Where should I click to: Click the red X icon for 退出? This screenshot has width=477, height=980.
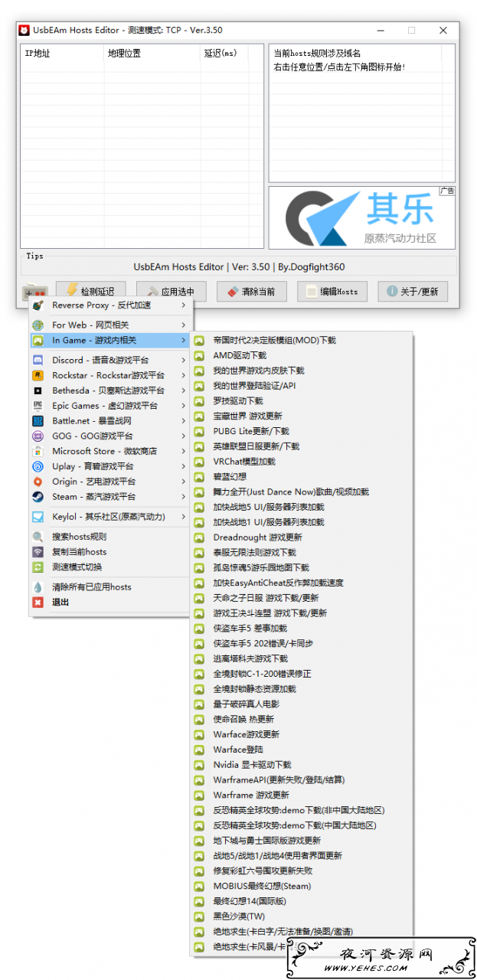pos(38,603)
